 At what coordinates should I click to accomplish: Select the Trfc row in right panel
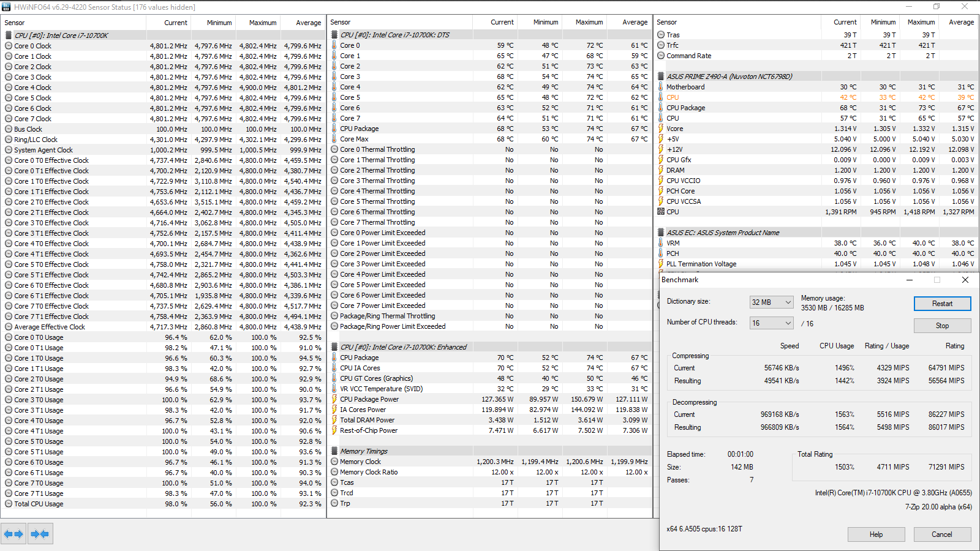click(817, 45)
